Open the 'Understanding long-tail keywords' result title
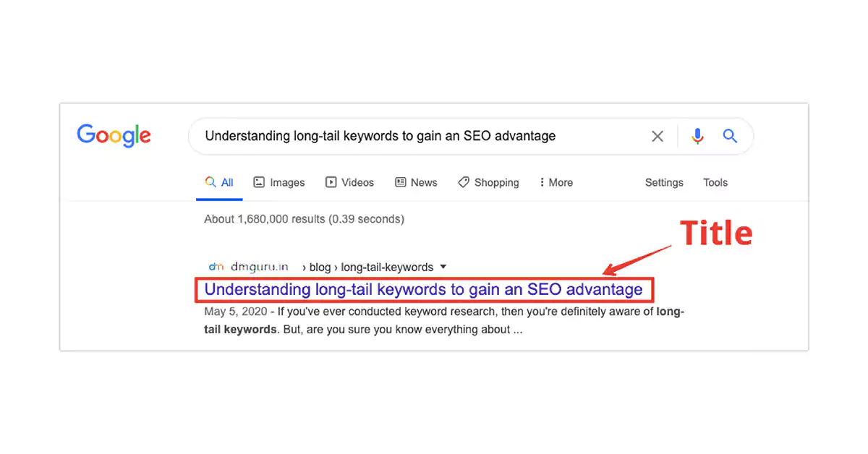The image size is (868, 454). point(423,290)
